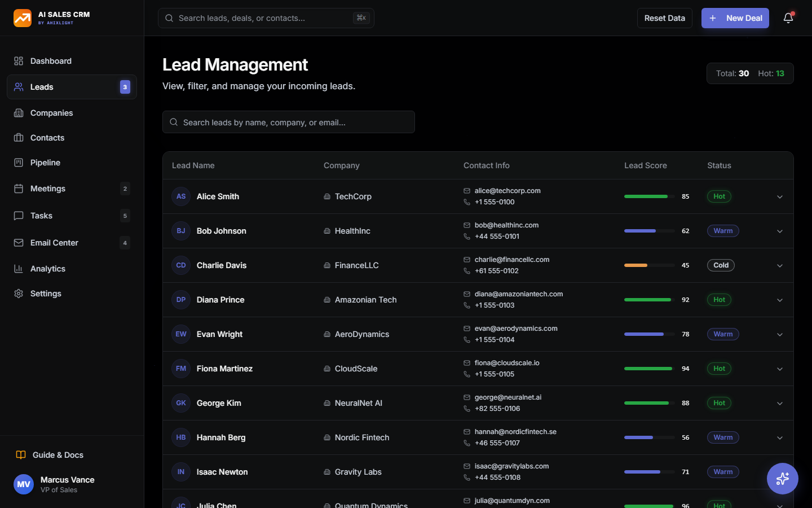The image size is (812, 508).
Task: Open Guide & Docs link
Action: click(x=72, y=455)
